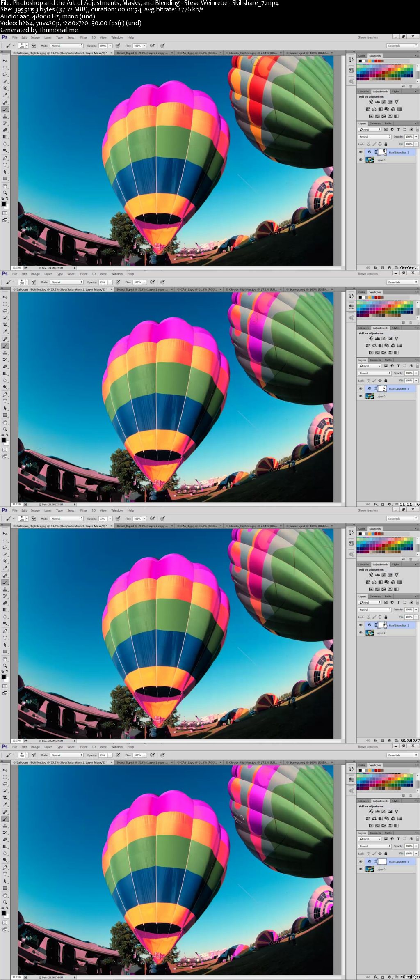Choose the Clone Stamp tool in the second frame
This screenshot has height=980, width=420.
[x=5, y=353]
